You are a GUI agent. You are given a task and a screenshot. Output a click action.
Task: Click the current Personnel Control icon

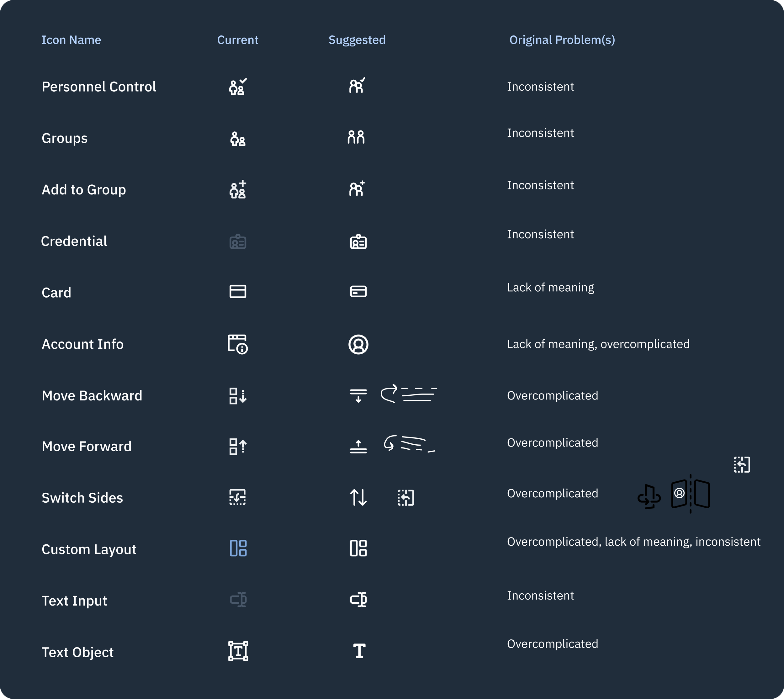coord(238,87)
